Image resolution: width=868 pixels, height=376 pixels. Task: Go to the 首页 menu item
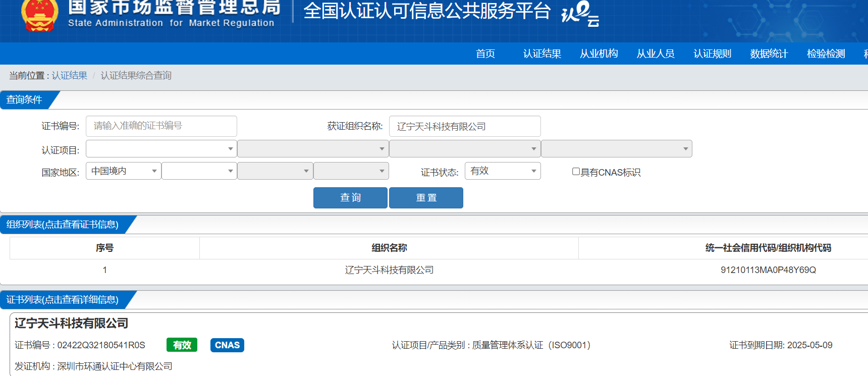[485, 53]
